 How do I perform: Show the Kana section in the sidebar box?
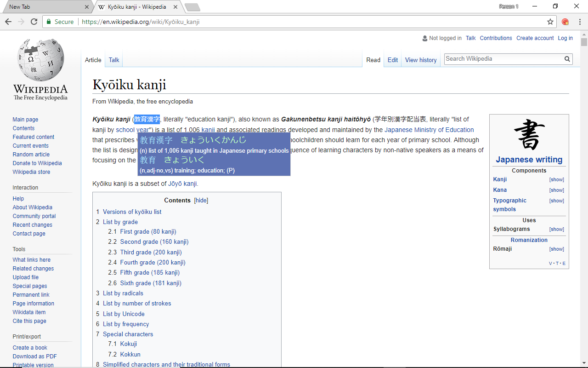tap(556, 190)
